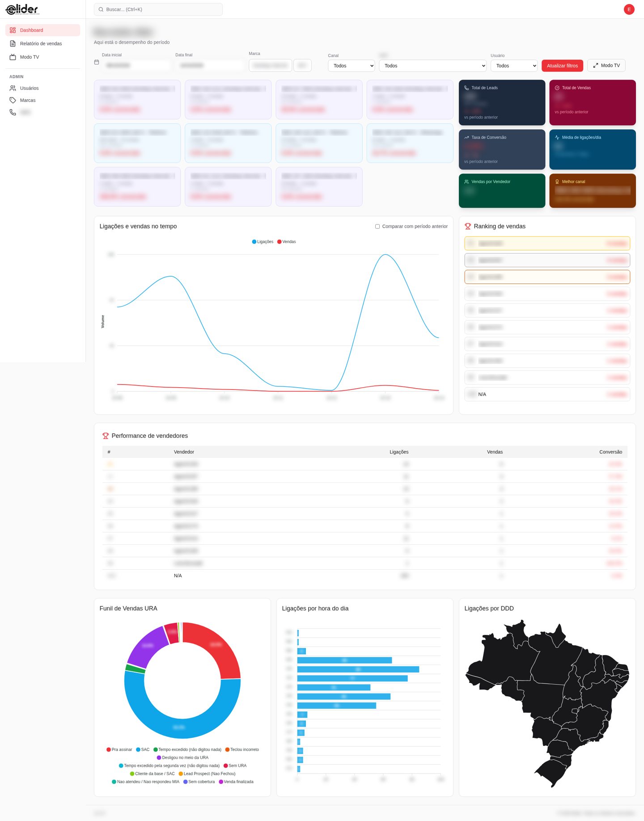Open the Canal dropdown
The width and height of the screenshot is (644, 821).
352,66
